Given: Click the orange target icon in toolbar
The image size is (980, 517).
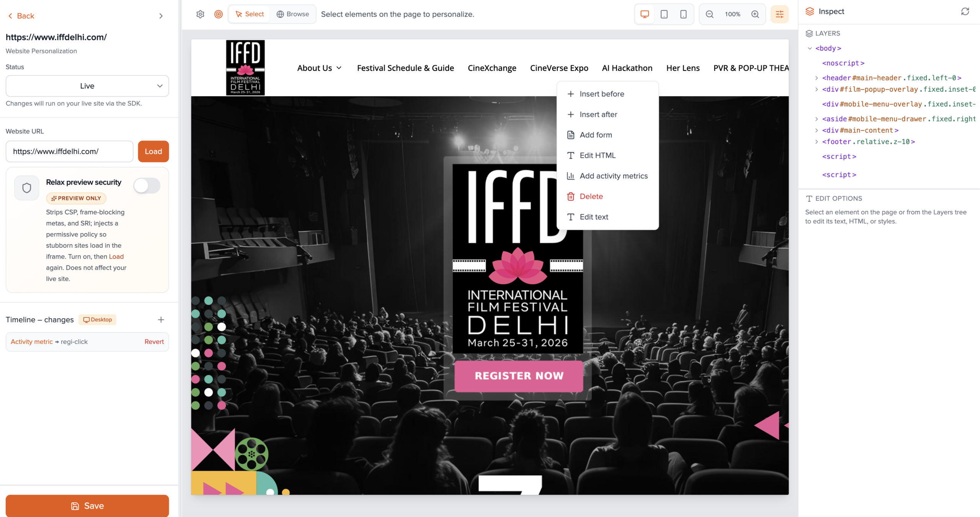Looking at the screenshot, I should pyautogui.click(x=218, y=14).
